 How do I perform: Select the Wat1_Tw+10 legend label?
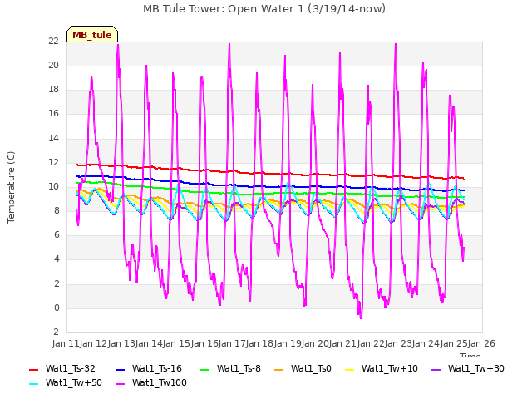pyautogui.click(x=390, y=369)
